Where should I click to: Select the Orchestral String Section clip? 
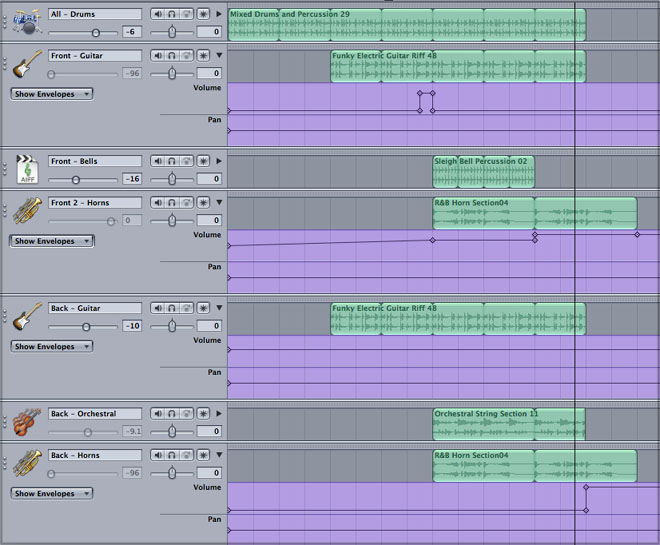(x=508, y=425)
